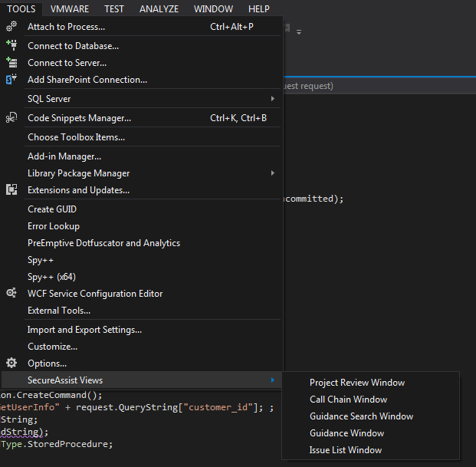The height and width of the screenshot is (467, 476).
Task: Click the Connect to Database plug icon
Action: point(11,45)
